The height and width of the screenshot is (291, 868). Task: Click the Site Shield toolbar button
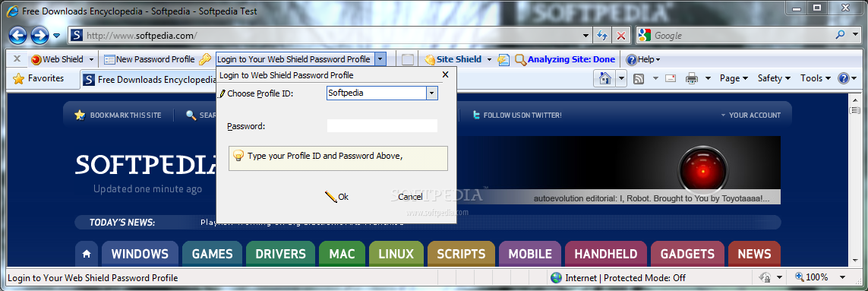[453, 59]
